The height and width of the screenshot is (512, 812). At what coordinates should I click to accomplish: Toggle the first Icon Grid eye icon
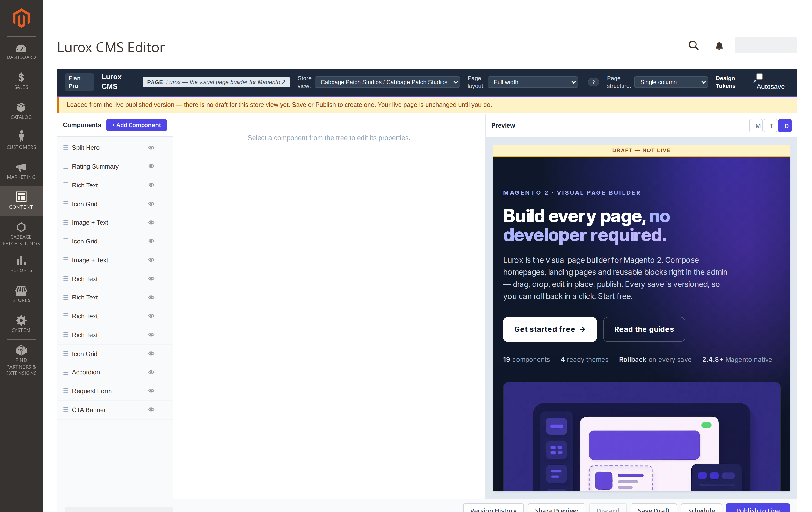[x=152, y=204]
